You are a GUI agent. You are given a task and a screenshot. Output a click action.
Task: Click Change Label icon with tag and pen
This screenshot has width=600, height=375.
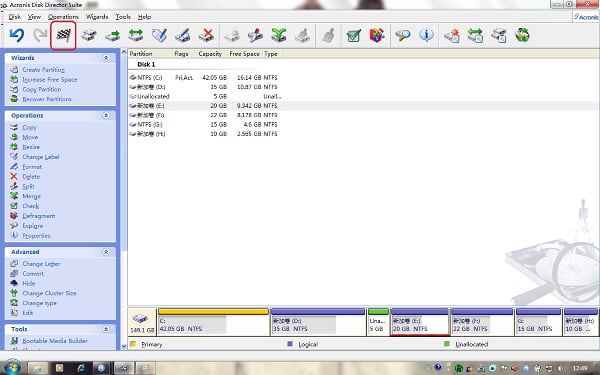click(x=159, y=36)
